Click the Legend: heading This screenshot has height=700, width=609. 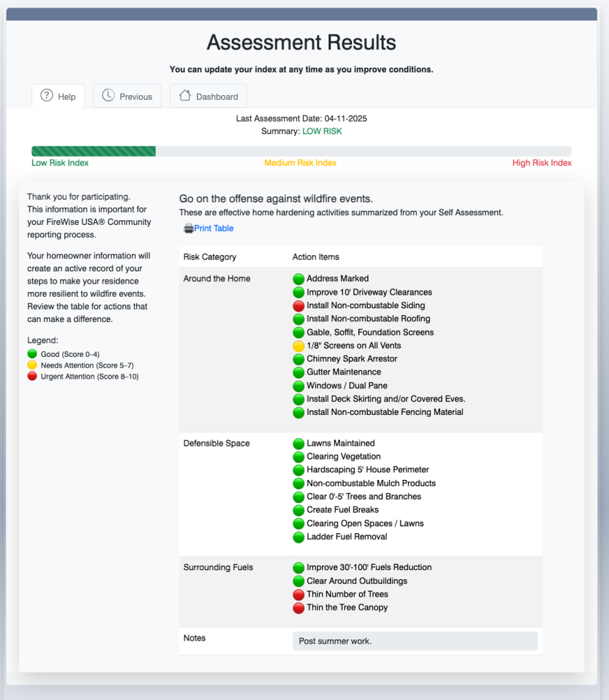pos(42,340)
